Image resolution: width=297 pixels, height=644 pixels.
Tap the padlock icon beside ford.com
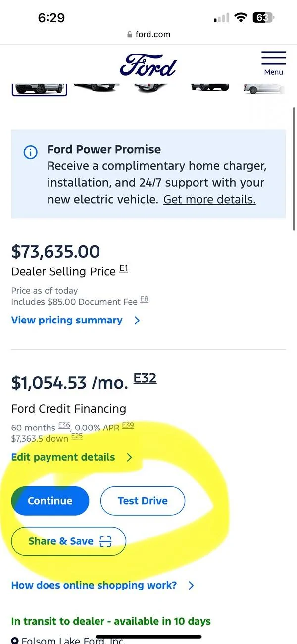click(x=130, y=35)
